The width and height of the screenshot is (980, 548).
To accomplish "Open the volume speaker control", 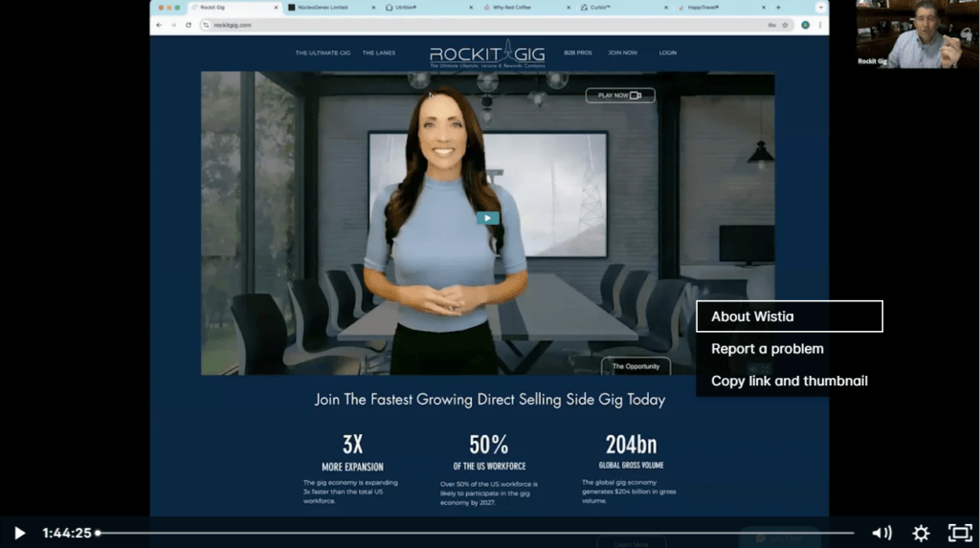I will pyautogui.click(x=881, y=533).
